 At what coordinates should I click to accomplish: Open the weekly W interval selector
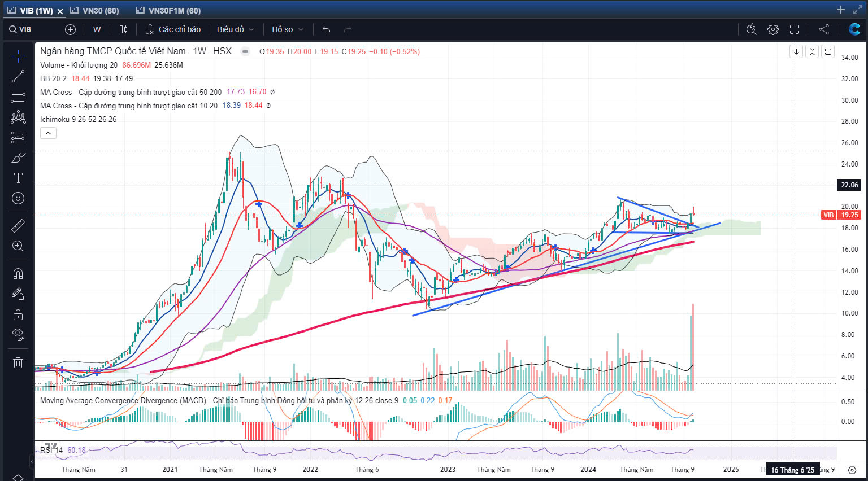coord(97,29)
